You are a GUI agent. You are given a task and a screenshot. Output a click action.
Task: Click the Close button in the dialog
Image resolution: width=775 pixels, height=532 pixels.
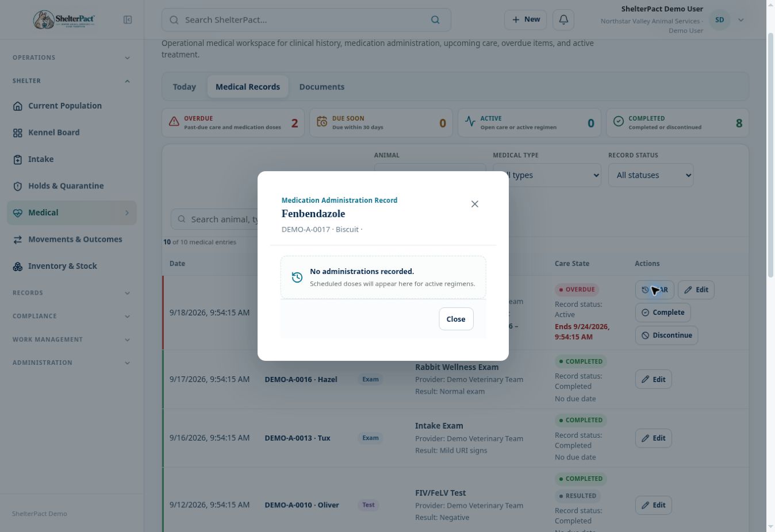click(456, 319)
